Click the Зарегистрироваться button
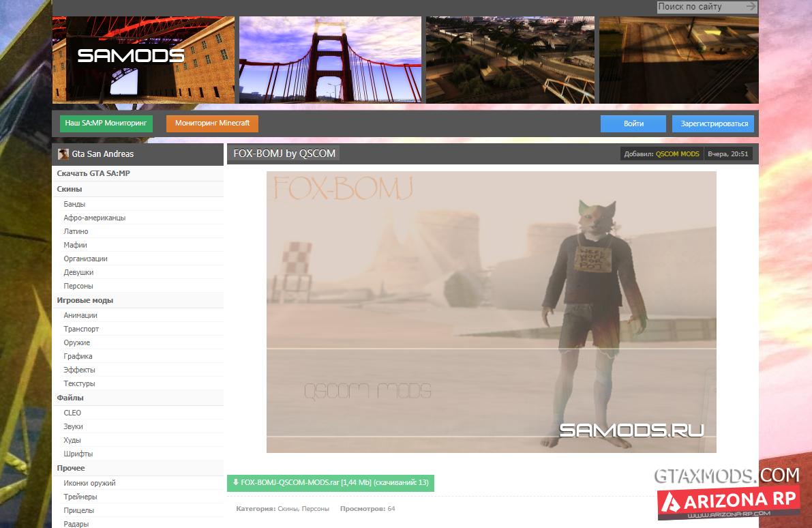Screen dimensions: 812x528 coord(713,123)
